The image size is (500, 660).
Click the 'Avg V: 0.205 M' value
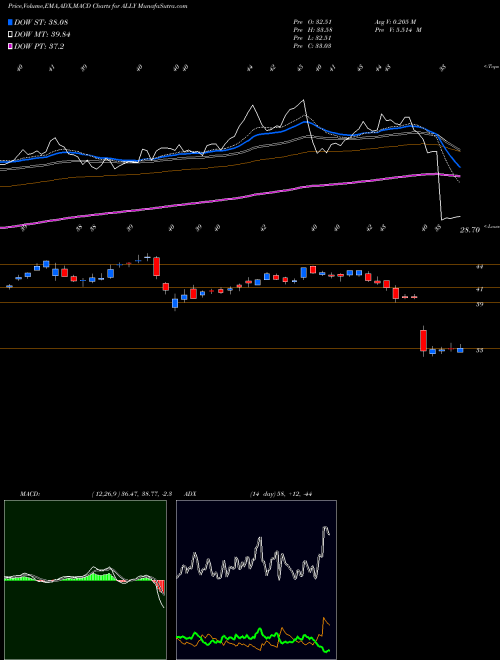click(x=395, y=22)
